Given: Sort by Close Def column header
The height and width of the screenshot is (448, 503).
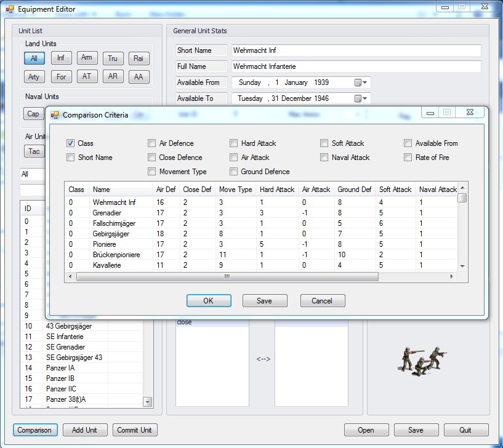Looking at the screenshot, I should [x=197, y=190].
